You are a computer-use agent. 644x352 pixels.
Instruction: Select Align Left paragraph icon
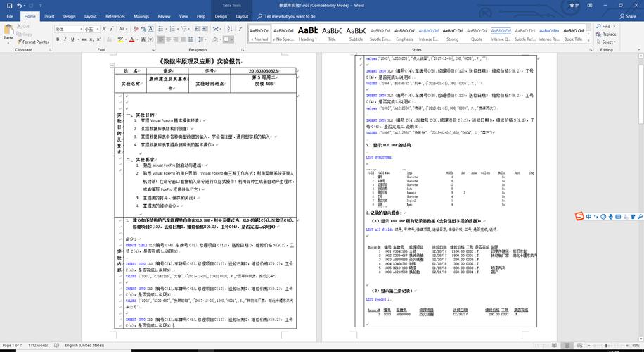point(161,39)
